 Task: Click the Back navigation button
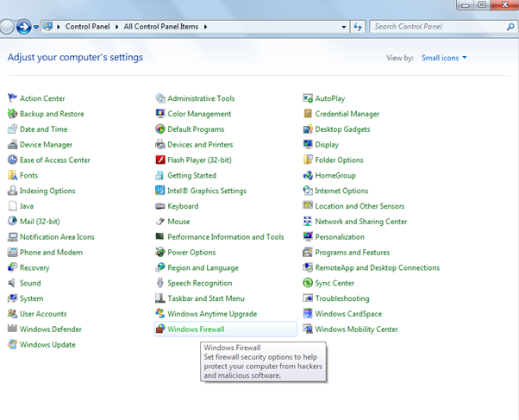click(7, 27)
